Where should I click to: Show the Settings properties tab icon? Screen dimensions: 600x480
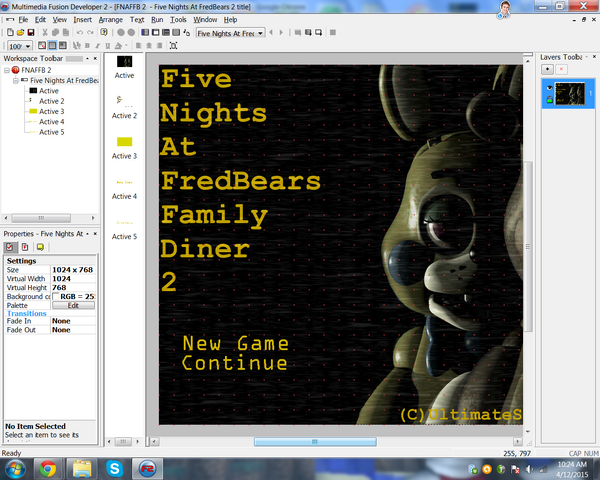[x=10, y=247]
